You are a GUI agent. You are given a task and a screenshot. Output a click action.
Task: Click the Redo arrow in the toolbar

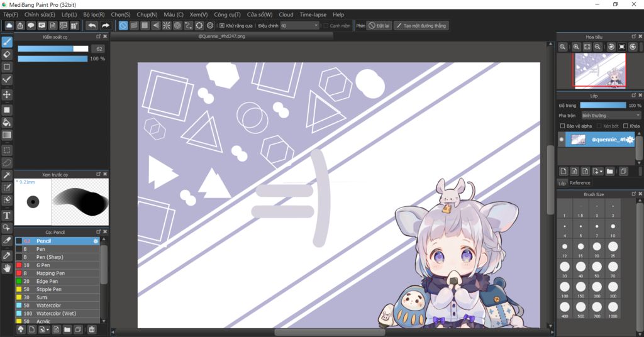pos(106,25)
